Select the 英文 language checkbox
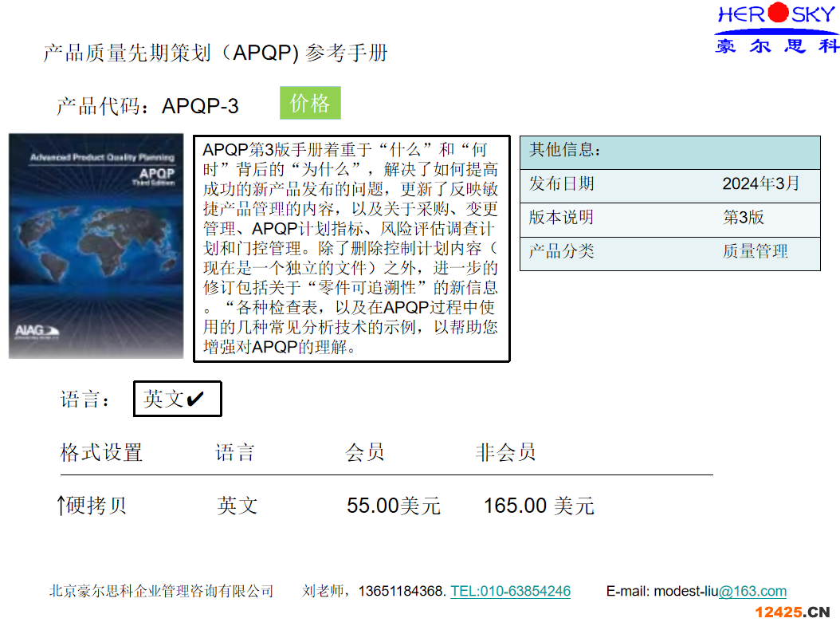Image resolution: width=840 pixels, height=630 pixels. pos(177,399)
